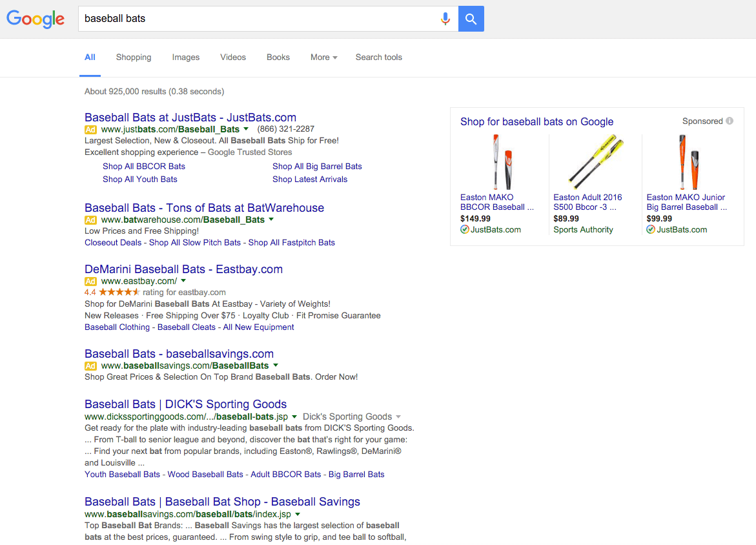This screenshot has width=756, height=545.
Task: Click the Ad badge beside justbats.com URL
Action: coord(90,129)
